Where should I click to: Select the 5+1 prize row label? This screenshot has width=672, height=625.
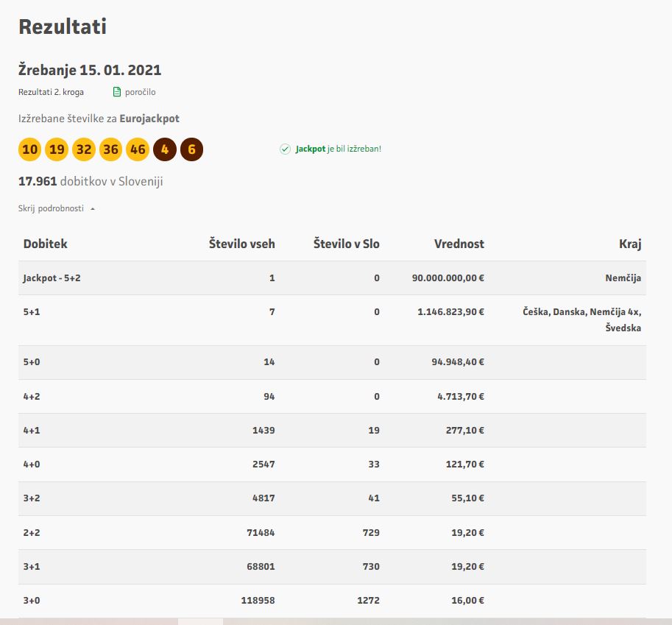pos(32,311)
